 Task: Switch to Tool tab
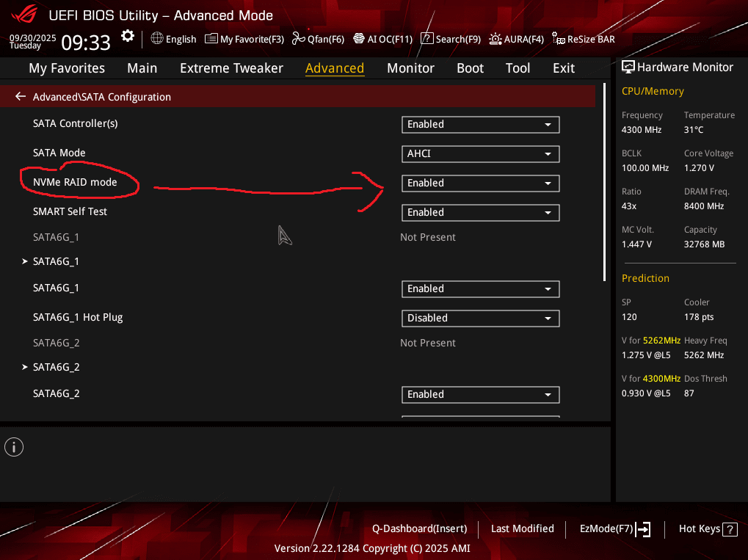518,68
